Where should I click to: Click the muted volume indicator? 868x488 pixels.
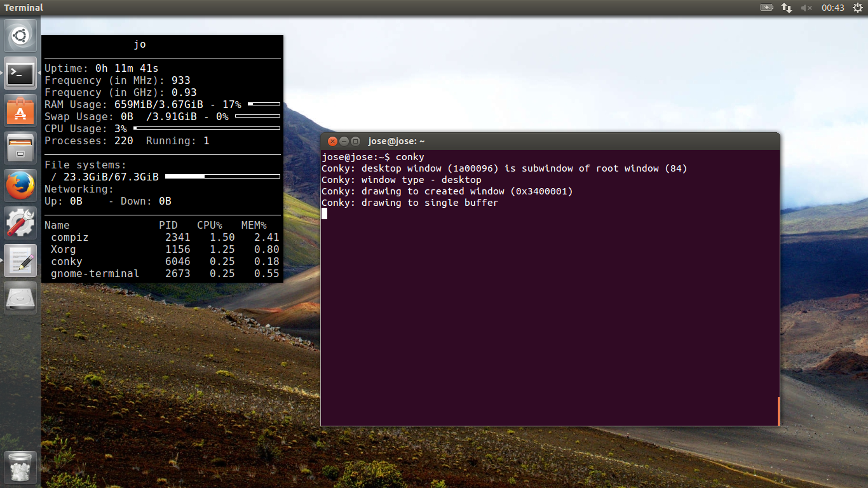(807, 8)
